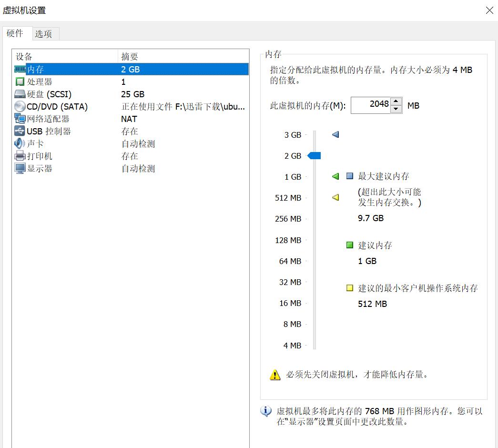This screenshot has height=448, width=498.
Task: Click the yellow minimum memory marker triangle
Action: (x=335, y=198)
